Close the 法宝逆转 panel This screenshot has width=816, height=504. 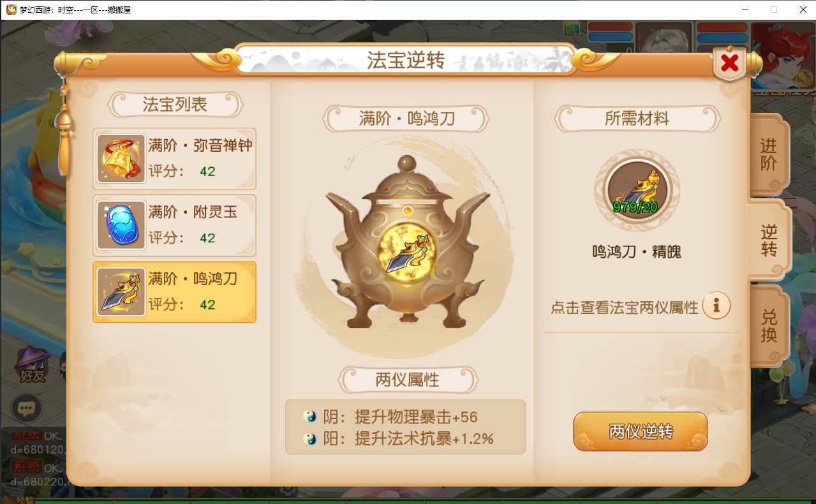[x=729, y=63]
